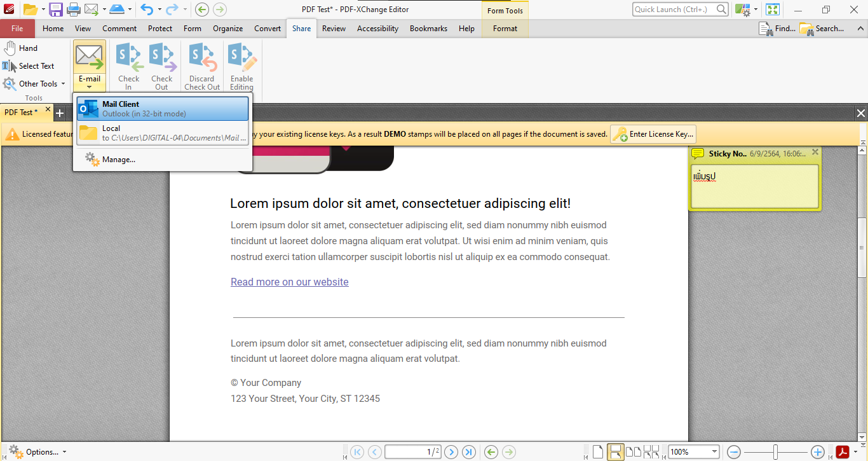Click the Enter License Key button
This screenshot has height=461, width=868.
(653, 134)
